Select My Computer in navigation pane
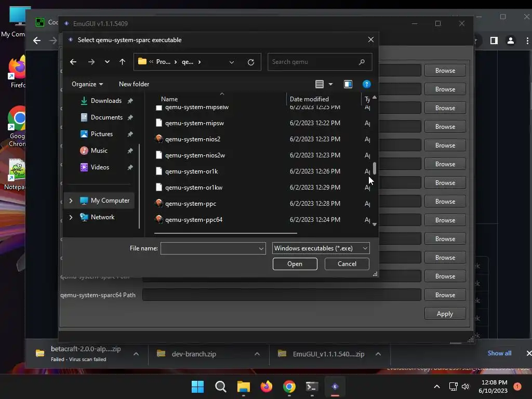 (110, 201)
